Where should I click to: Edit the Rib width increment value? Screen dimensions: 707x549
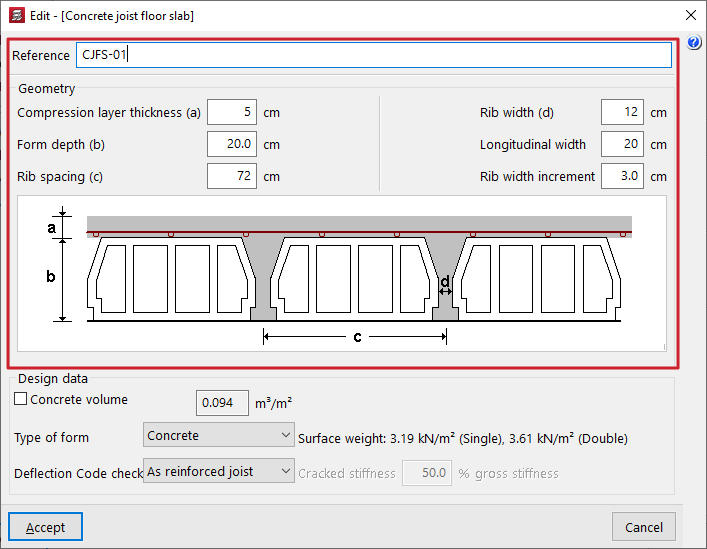click(621, 177)
